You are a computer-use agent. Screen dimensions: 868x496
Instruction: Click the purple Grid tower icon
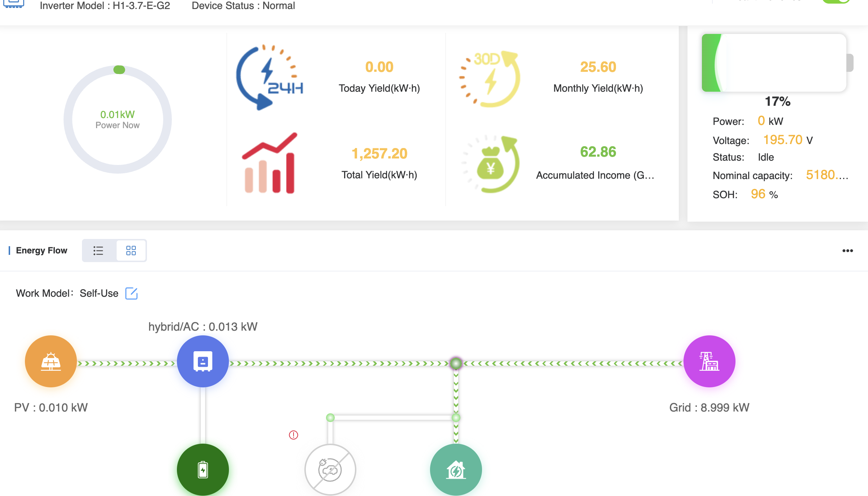[x=709, y=361]
